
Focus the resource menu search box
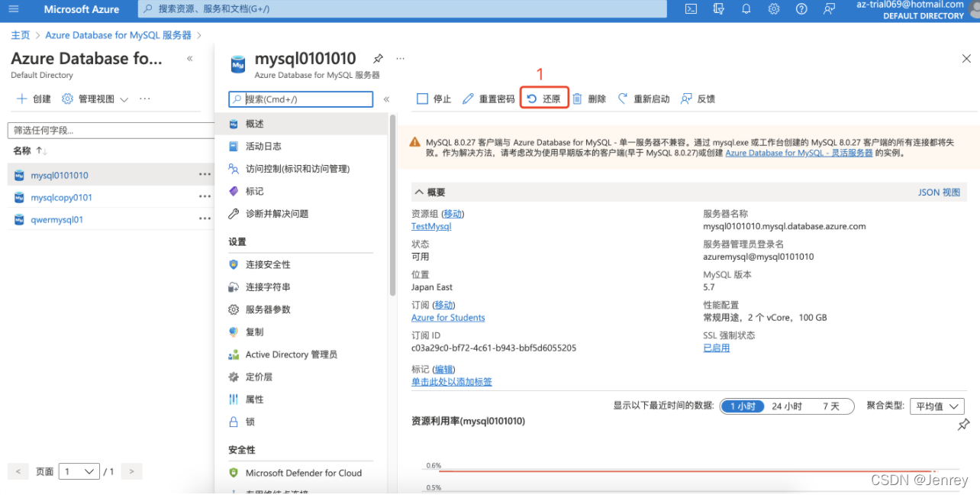(301, 99)
